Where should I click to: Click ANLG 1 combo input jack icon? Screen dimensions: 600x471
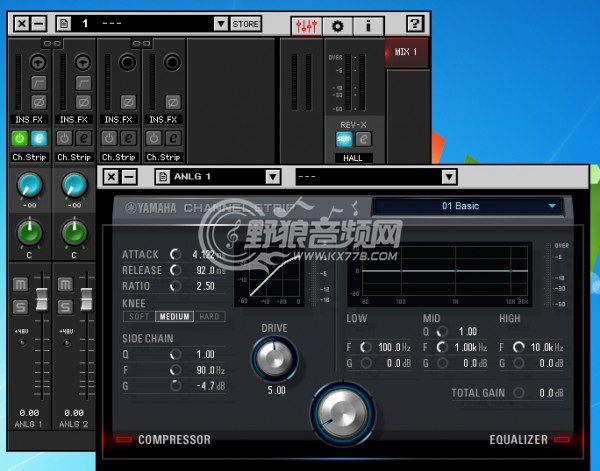[x=38, y=62]
